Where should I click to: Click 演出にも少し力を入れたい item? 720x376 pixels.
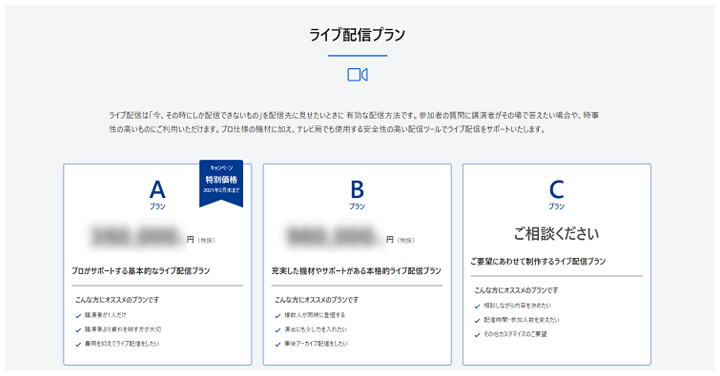(316, 330)
